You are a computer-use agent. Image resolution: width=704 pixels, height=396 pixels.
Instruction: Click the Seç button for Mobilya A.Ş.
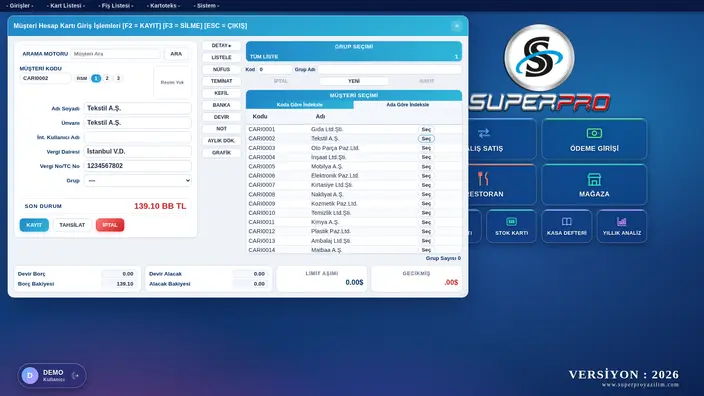point(426,167)
